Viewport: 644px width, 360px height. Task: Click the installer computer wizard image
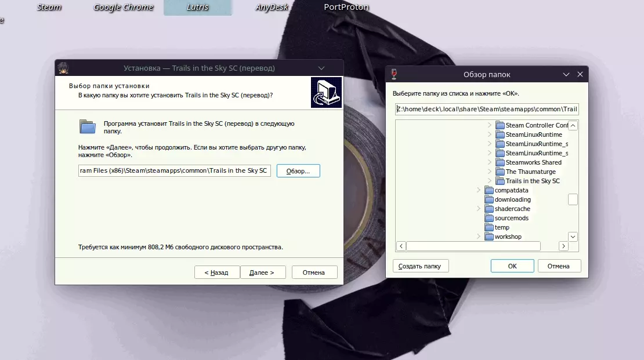326,92
